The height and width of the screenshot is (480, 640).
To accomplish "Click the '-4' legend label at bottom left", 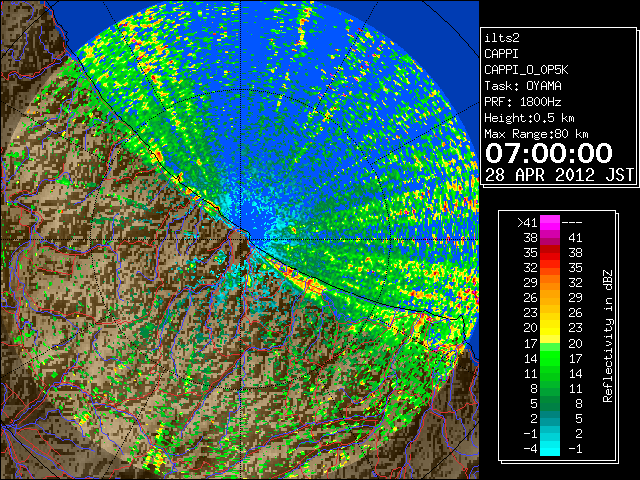I will (530, 449).
